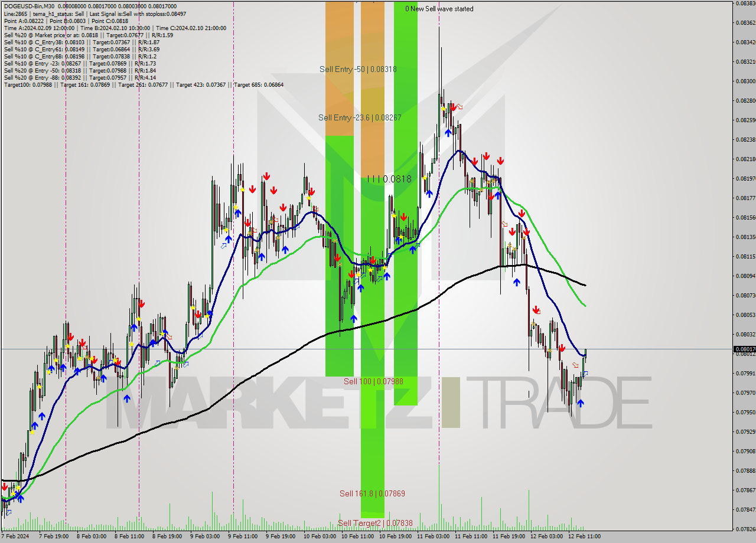756x543 pixels.
Task: Click the 'Sell 161.8 | 0.07869' label
Action: coord(372,493)
